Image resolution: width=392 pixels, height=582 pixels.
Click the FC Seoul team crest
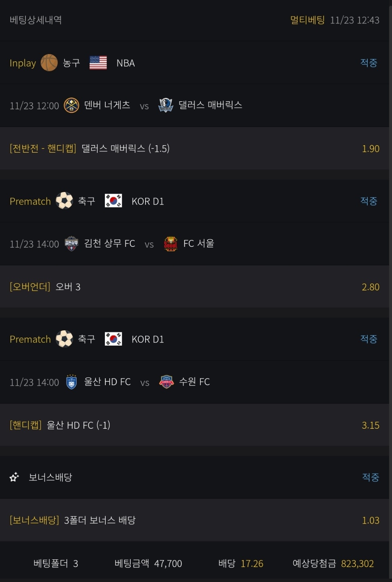pyautogui.click(x=171, y=244)
